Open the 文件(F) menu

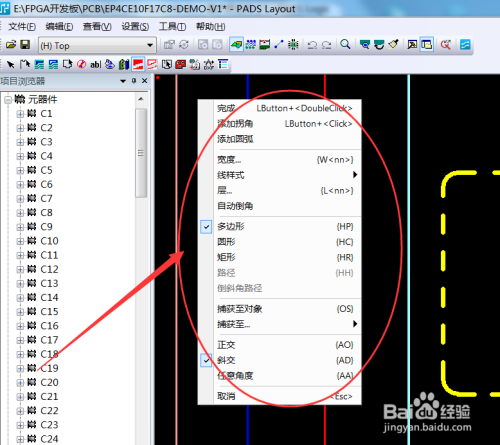point(22,26)
